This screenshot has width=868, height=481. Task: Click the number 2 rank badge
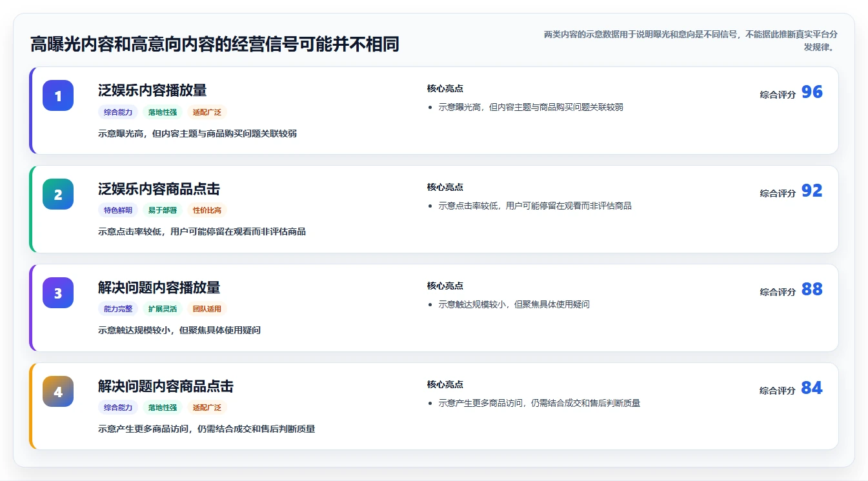[58, 194]
